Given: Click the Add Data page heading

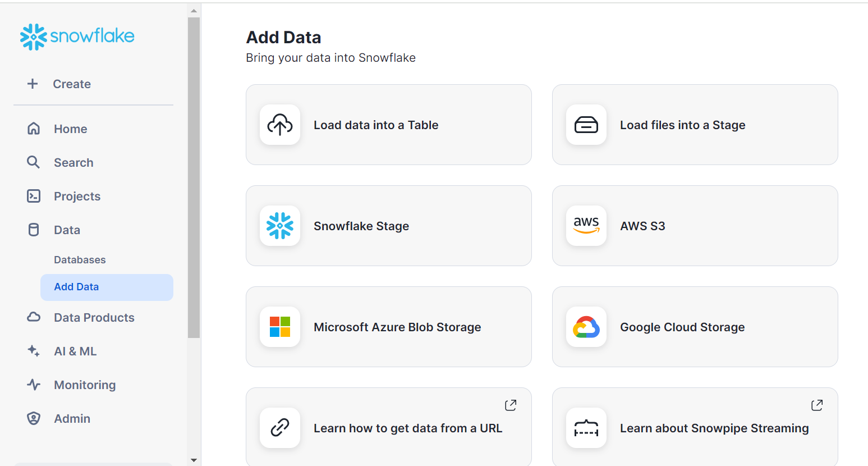Looking at the screenshot, I should point(284,37).
